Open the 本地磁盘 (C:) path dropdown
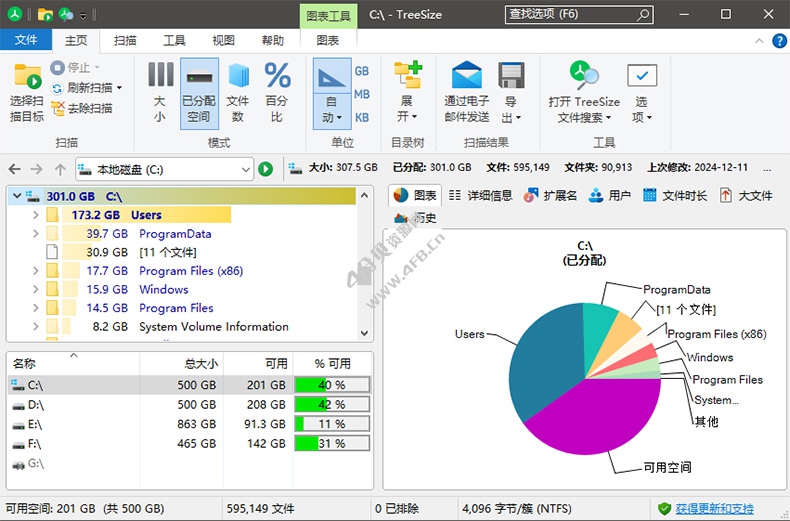The height and width of the screenshot is (521, 790). coord(245,169)
